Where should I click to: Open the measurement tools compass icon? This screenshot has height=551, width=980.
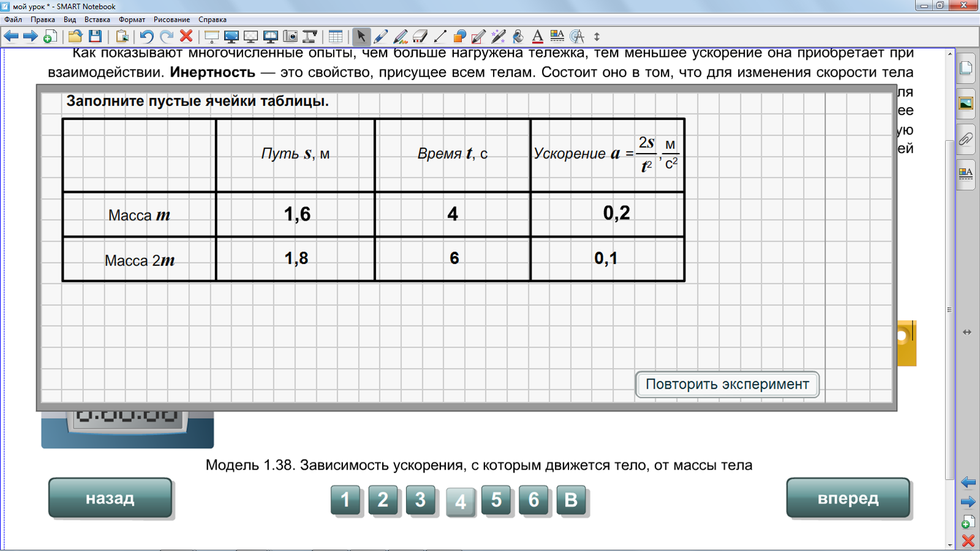[x=577, y=37]
